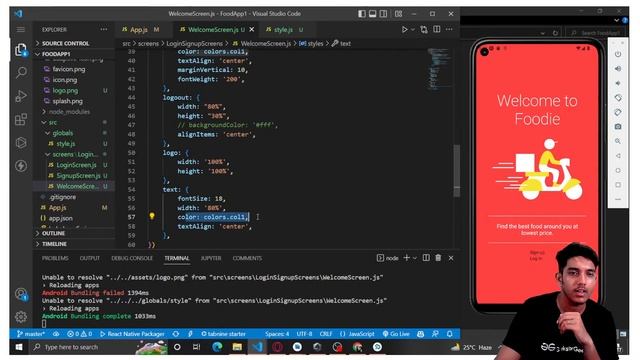The width and height of the screenshot is (640, 360).
Task: Click the hamburger menu icon
Action: tap(20, 29)
